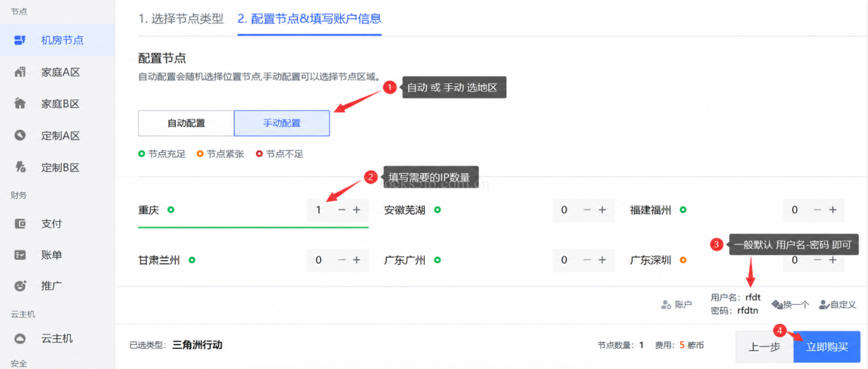Increase 安徽芜湖 quantity with plus
This screenshot has width=868, height=369.
[602, 210]
